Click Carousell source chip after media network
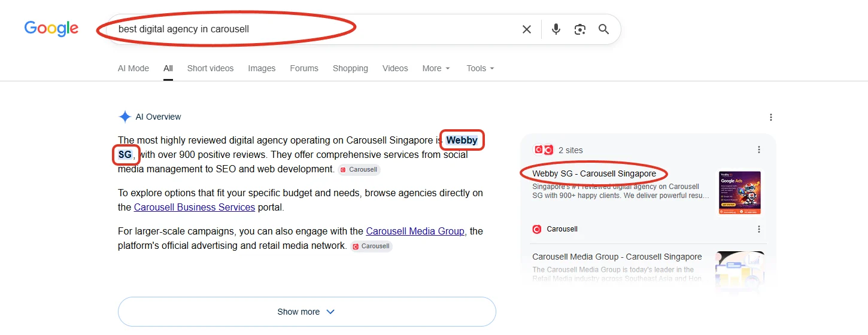 click(371, 246)
